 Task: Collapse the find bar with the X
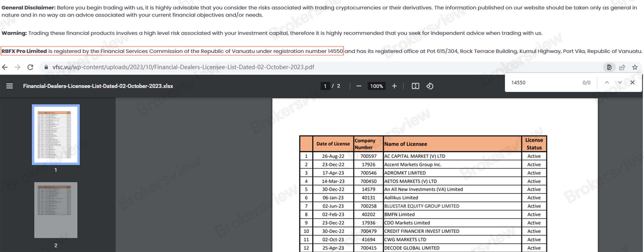(x=632, y=82)
